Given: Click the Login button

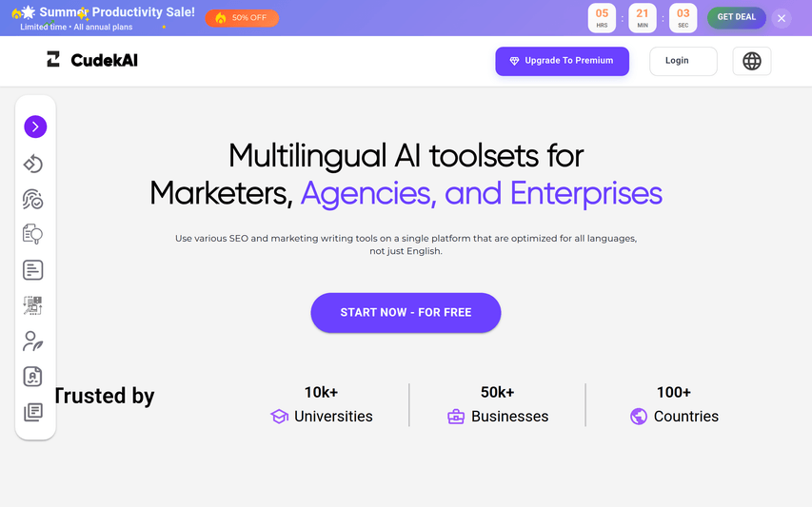Looking at the screenshot, I should point(683,61).
